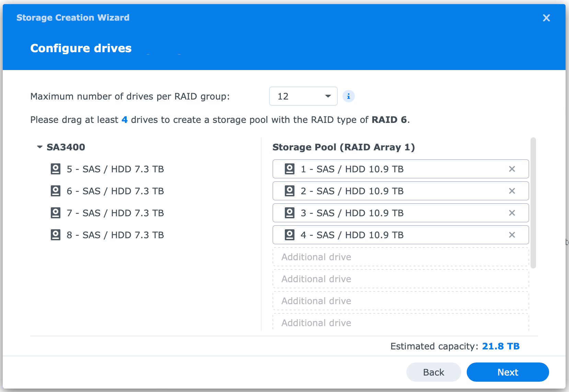The height and width of the screenshot is (392, 569).
Task: Select '7 - SAS / HDD 7.3 TB'
Action: [115, 213]
